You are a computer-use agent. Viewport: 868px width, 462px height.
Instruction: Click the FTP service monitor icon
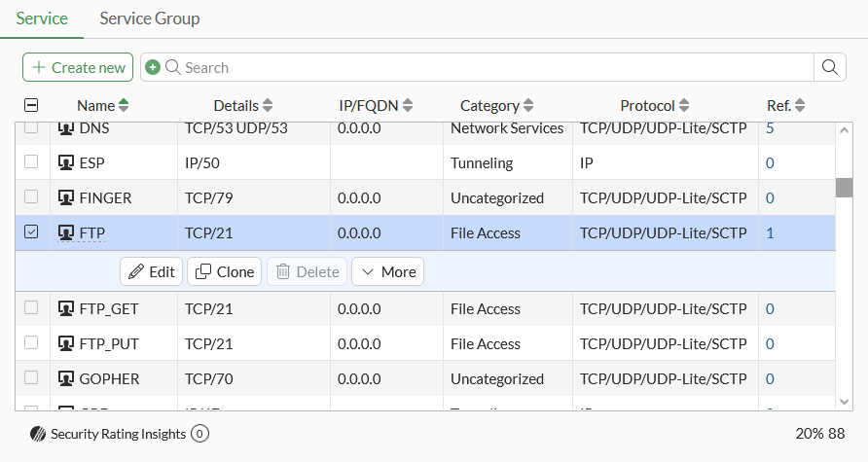coord(66,233)
